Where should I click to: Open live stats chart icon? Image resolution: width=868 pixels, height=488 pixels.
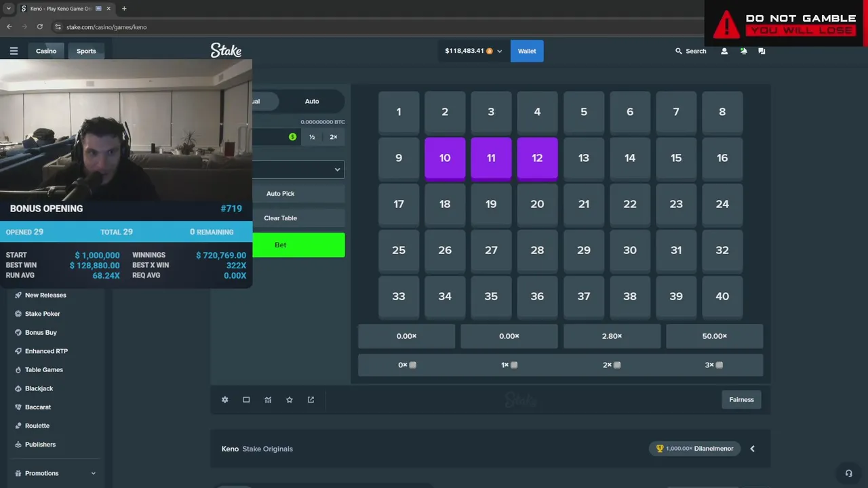click(x=268, y=400)
